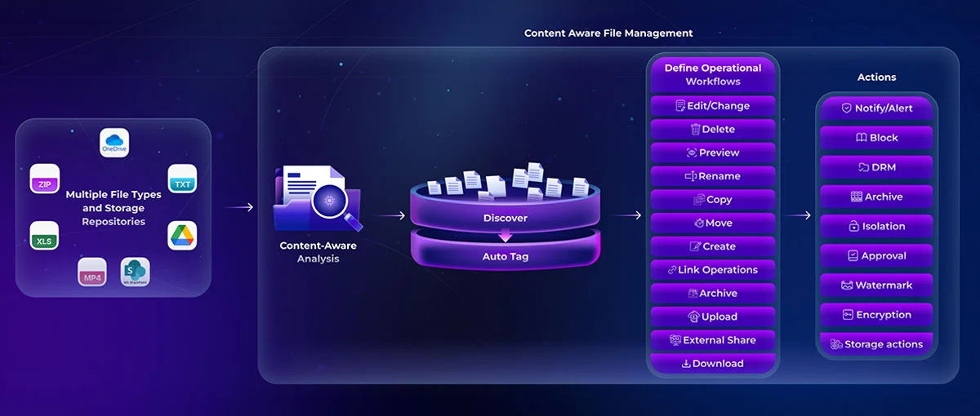980x416 pixels.
Task: Choose the DRM action button
Action: (x=876, y=167)
